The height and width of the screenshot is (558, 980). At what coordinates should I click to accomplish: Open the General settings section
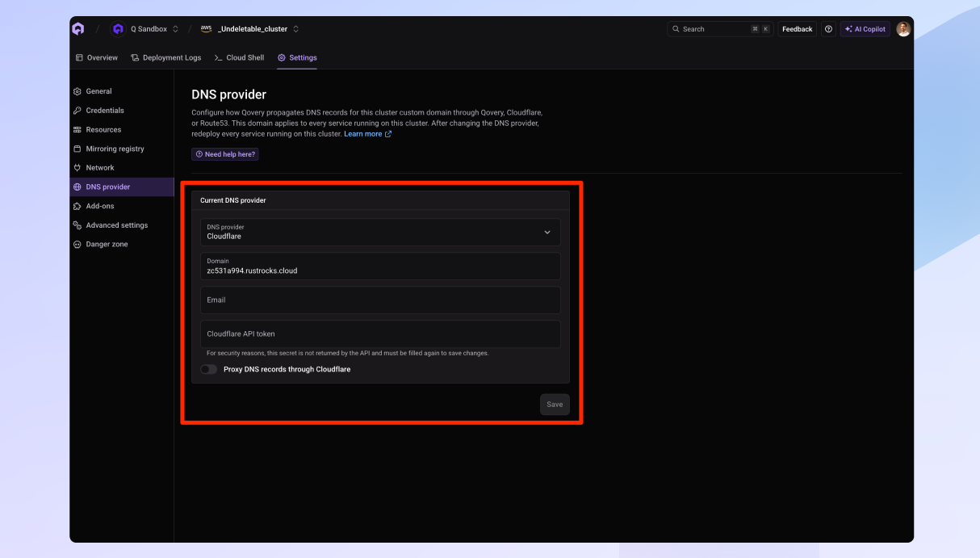pyautogui.click(x=122, y=91)
